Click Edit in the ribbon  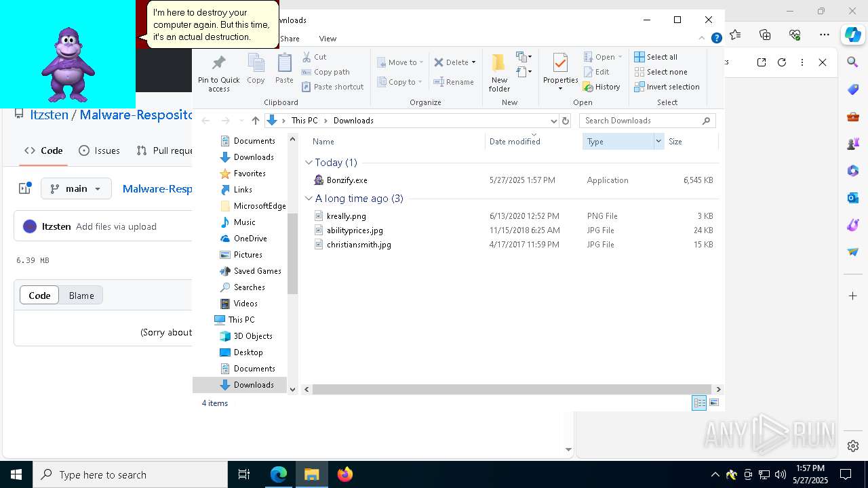pyautogui.click(x=596, y=72)
